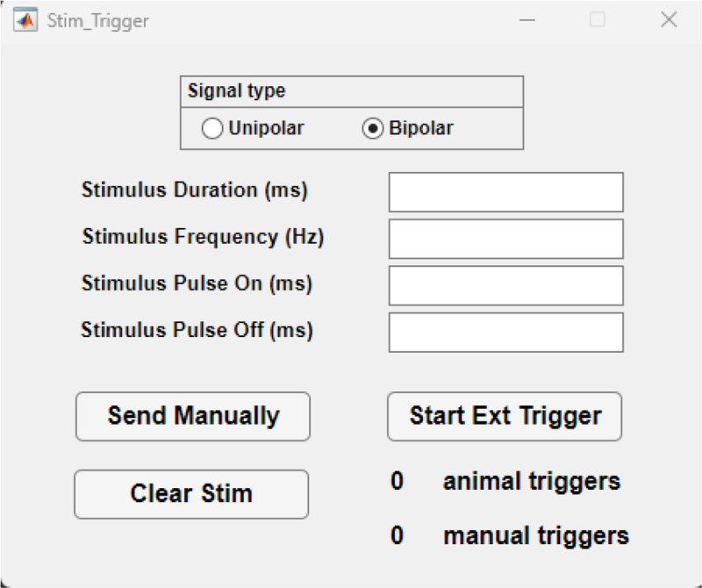
Task: Click the "Stimulus Frequency (Hz)" label
Action: (x=204, y=237)
